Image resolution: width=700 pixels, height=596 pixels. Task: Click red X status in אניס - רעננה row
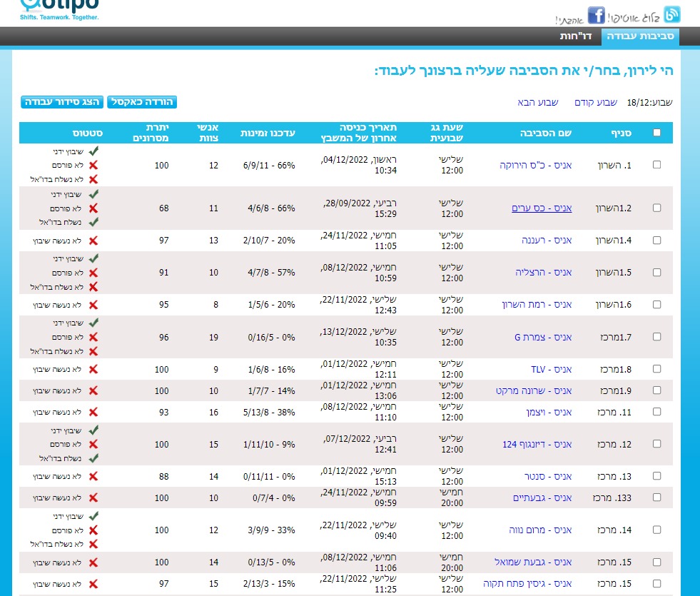pyautogui.click(x=93, y=241)
